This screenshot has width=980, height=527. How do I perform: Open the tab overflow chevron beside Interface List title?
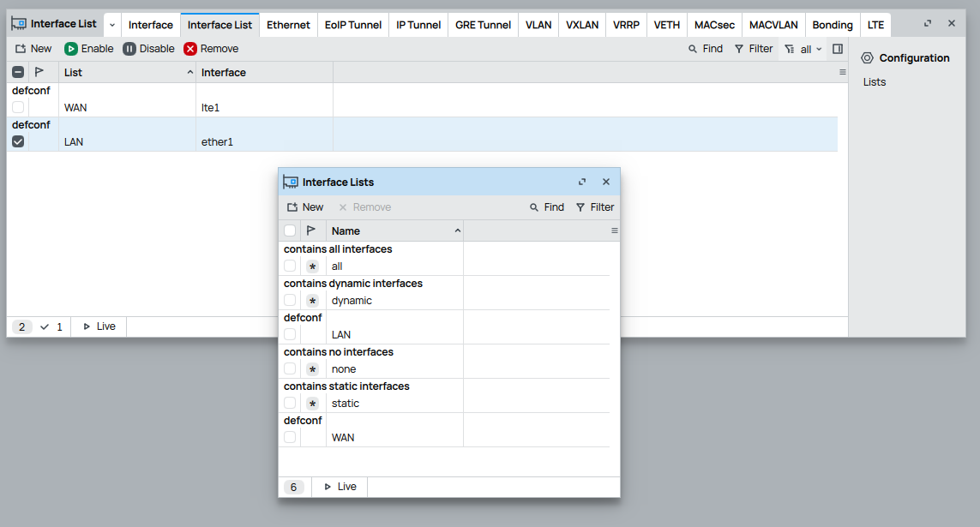coord(111,25)
